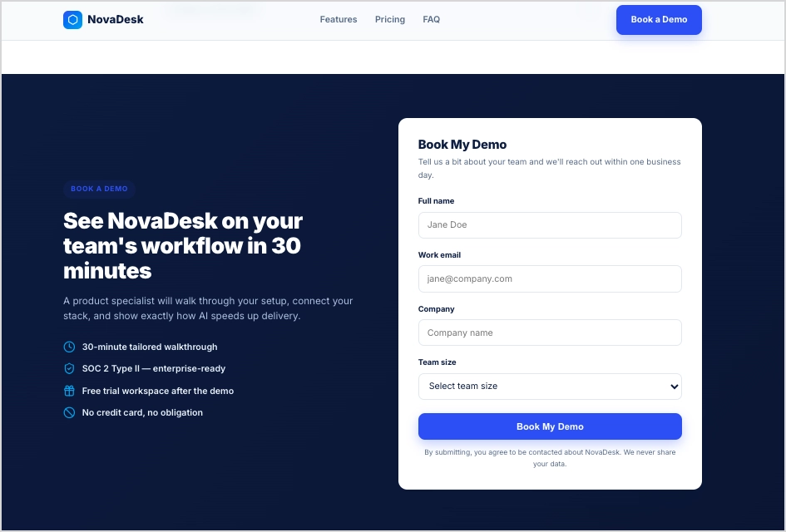Focus the Full name field
786x532 pixels.
tap(550, 225)
